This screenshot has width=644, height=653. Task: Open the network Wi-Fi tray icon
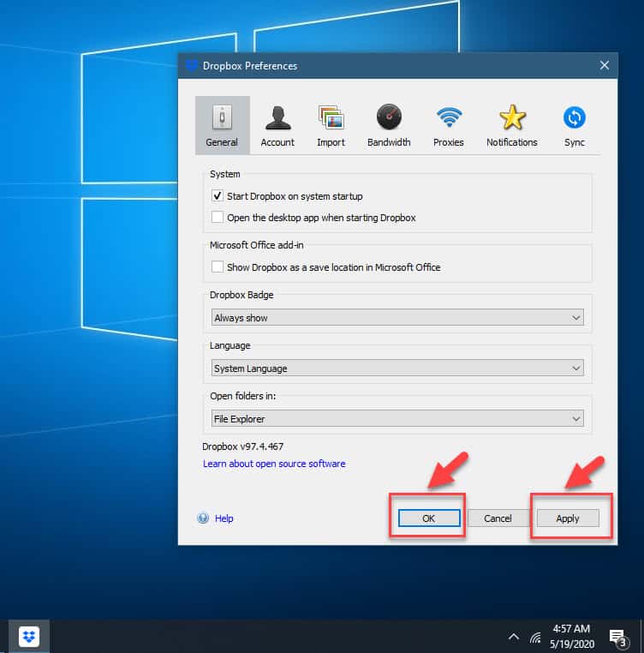[535, 638]
